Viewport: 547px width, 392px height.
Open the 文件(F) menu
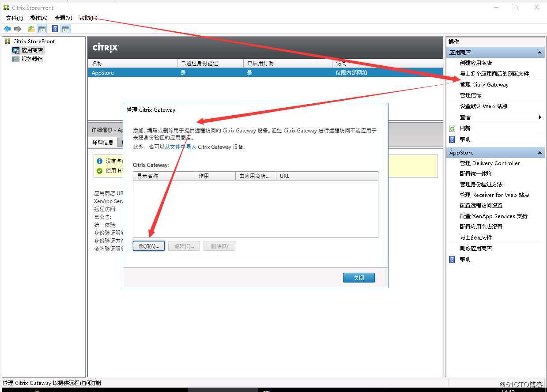coord(15,18)
